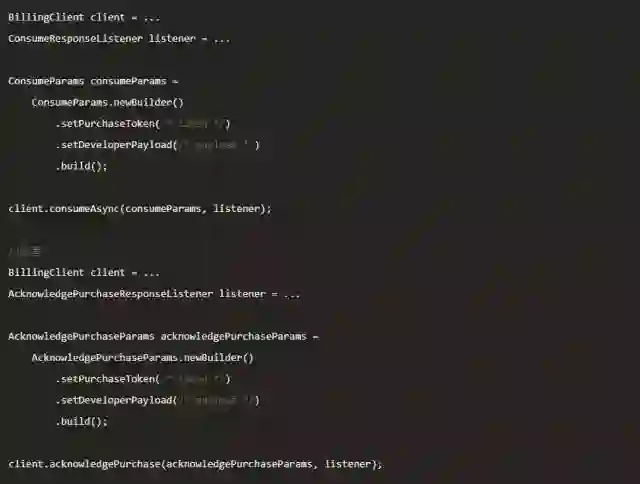Click the faded token comment inside the first setPurchaseToken
The image size is (640, 484).
pos(194,124)
